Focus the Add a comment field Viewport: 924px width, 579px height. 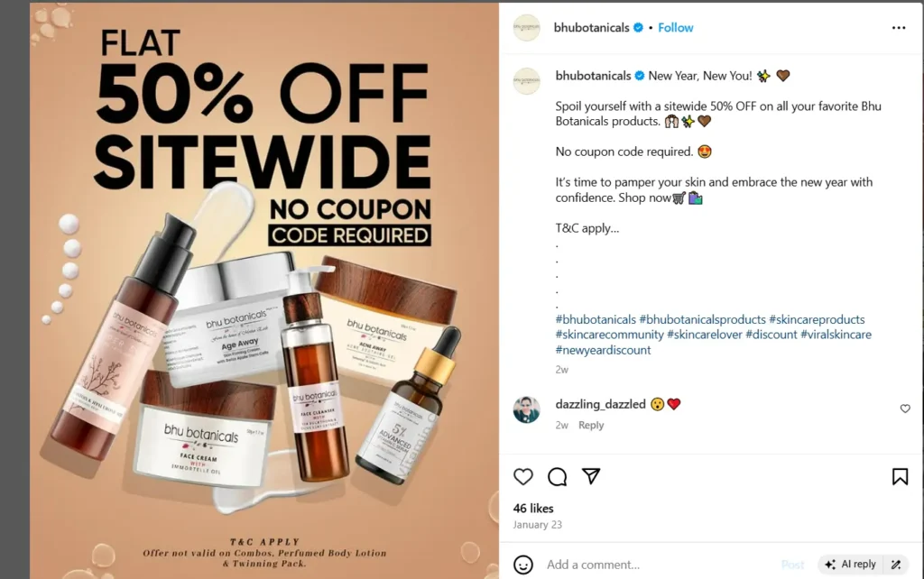point(657,565)
